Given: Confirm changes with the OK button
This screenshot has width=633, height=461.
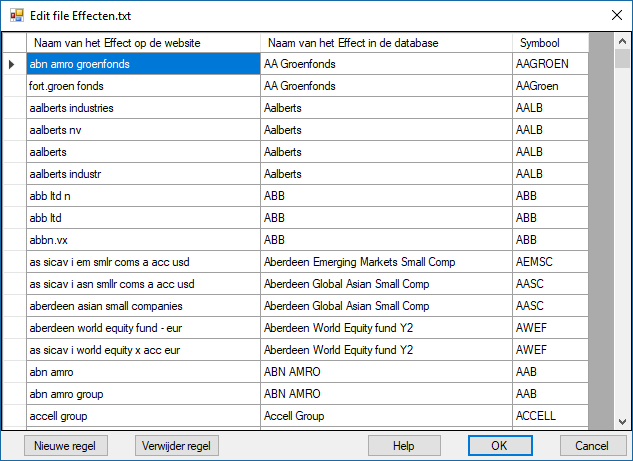Looking at the screenshot, I should [499, 445].
